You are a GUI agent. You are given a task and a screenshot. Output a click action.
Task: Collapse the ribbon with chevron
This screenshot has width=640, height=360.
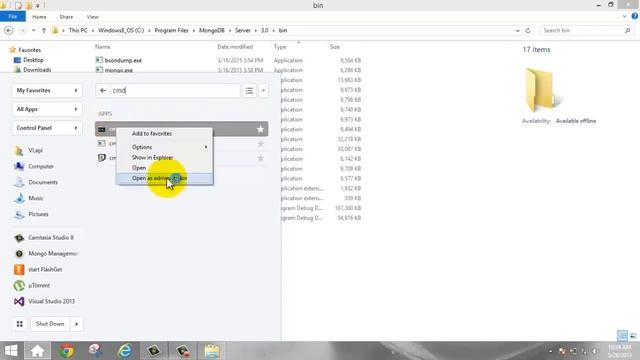point(624,16)
